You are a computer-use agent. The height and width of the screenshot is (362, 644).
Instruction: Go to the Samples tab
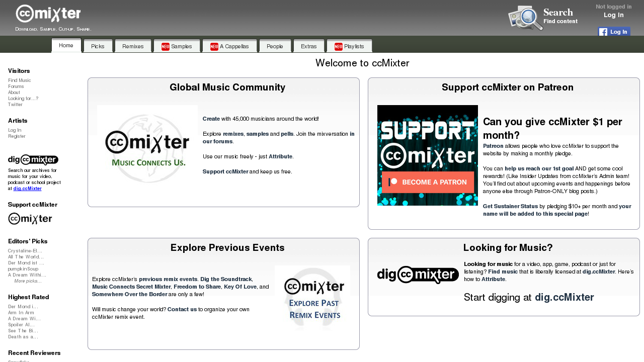pyautogui.click(x=177, y=46)
